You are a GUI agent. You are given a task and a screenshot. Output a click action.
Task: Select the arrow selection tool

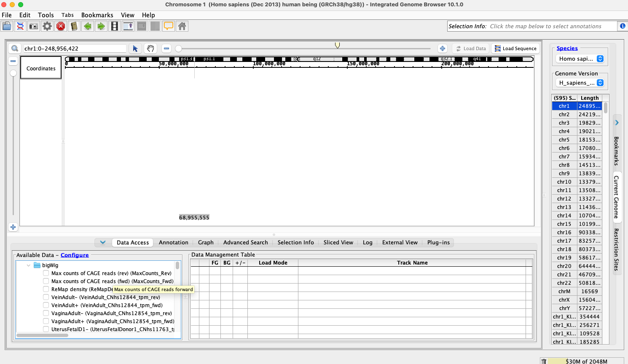click(135, 48)
